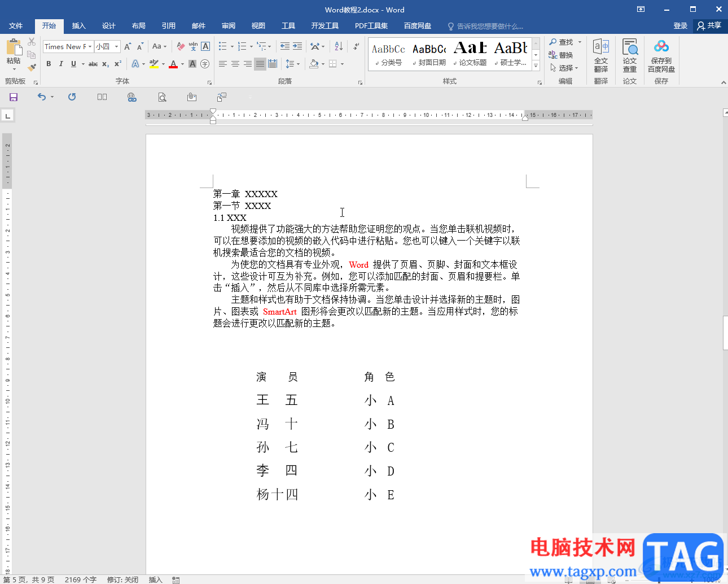Apply the 论文标题 style
728x584 pixels.
pos(470,55)
